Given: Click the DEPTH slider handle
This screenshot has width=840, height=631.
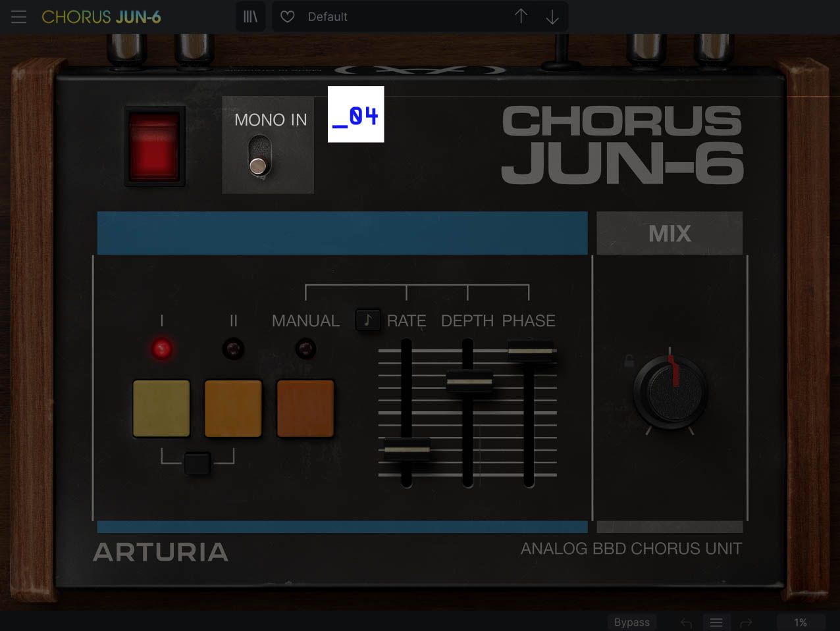Looking at the screenshot, I should coord(469,382).
